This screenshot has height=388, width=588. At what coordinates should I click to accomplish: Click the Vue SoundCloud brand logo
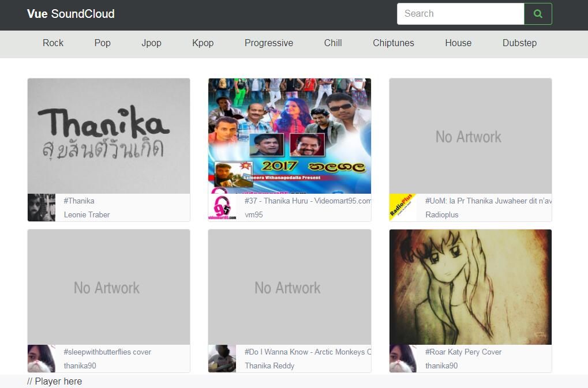pos(70,14)
